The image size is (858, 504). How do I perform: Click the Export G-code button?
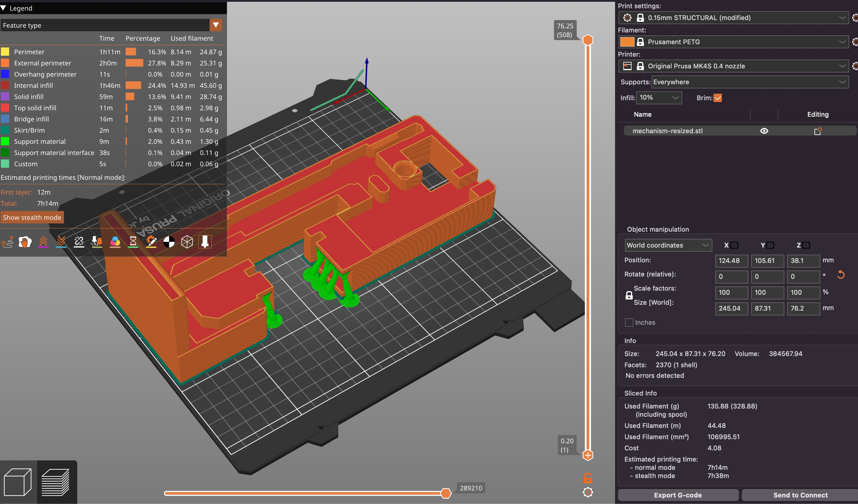[678, 495]
